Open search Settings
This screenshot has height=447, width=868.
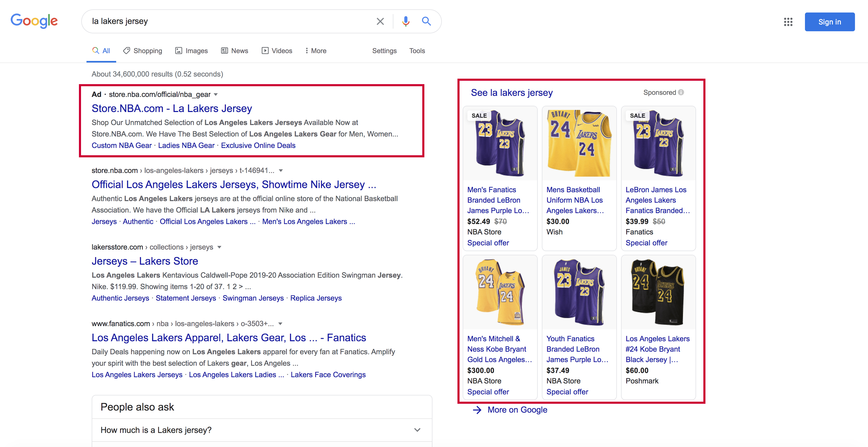point(384,51)
